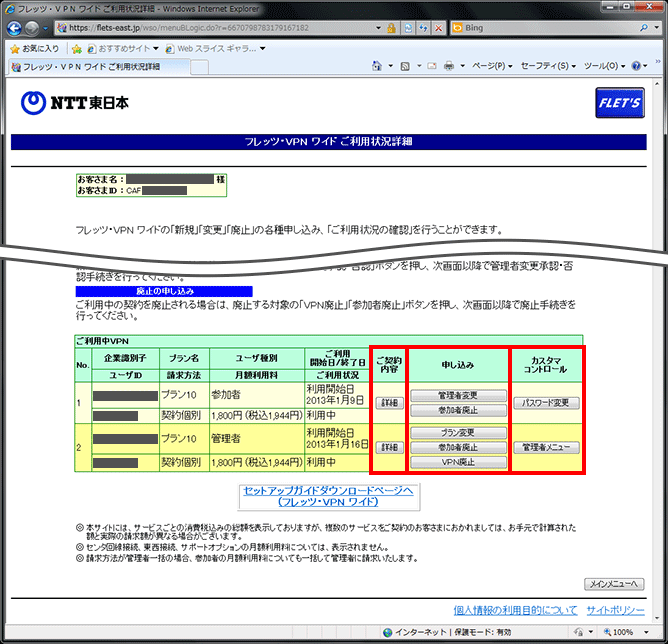Viewport: 668px width, 644px height.
Task: Open 個人情報の利用目的について link
Action: [515, 610]
